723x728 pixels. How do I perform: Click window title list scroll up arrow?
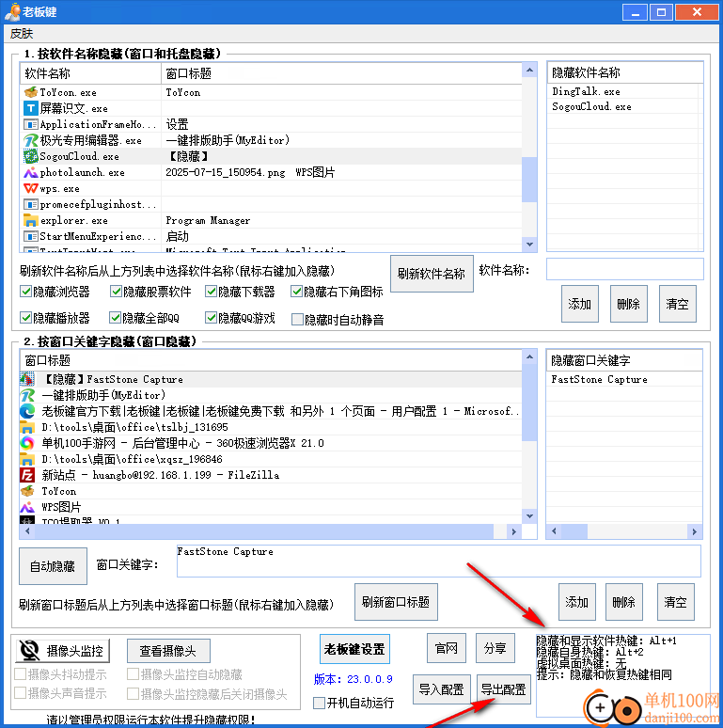(529, 357)
